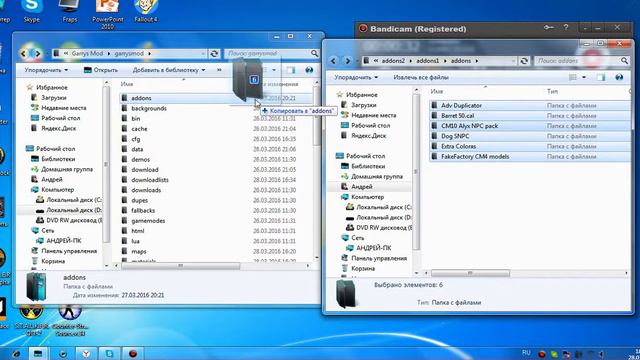640x360 pixels.
Task: Open Библиотеки in addons window sidebar
Action: click(368, 167)
